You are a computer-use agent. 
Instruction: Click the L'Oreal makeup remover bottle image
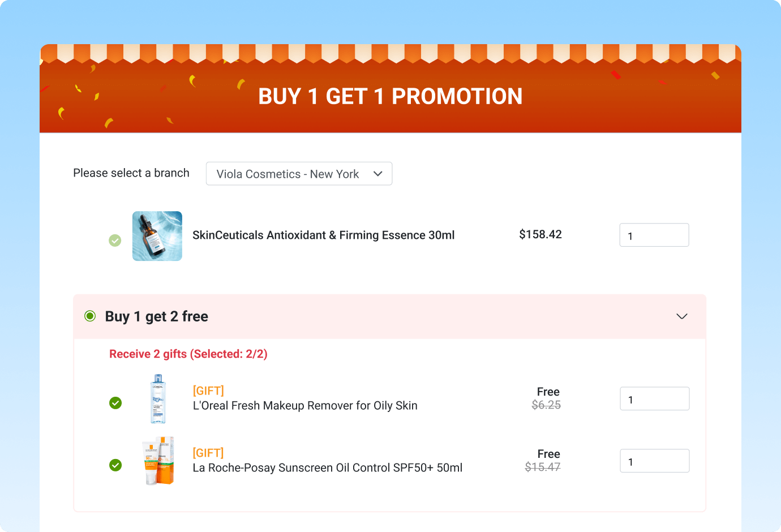tap(158, 399)
